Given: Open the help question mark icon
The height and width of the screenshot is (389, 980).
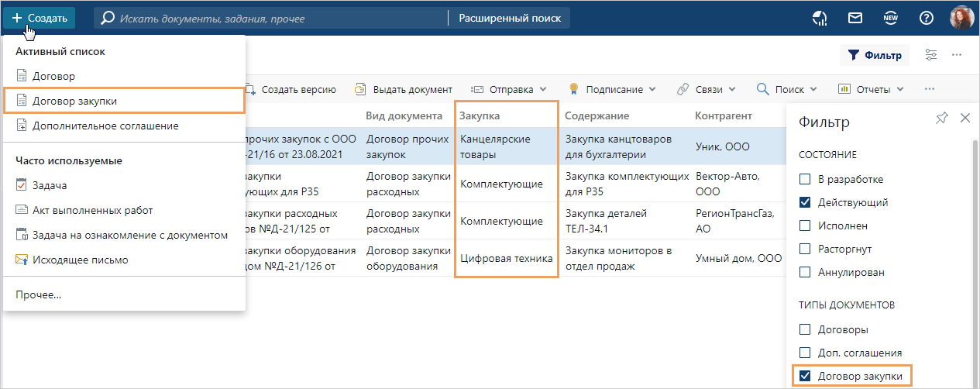Looking at the screenshot, I should pos(926,18).
